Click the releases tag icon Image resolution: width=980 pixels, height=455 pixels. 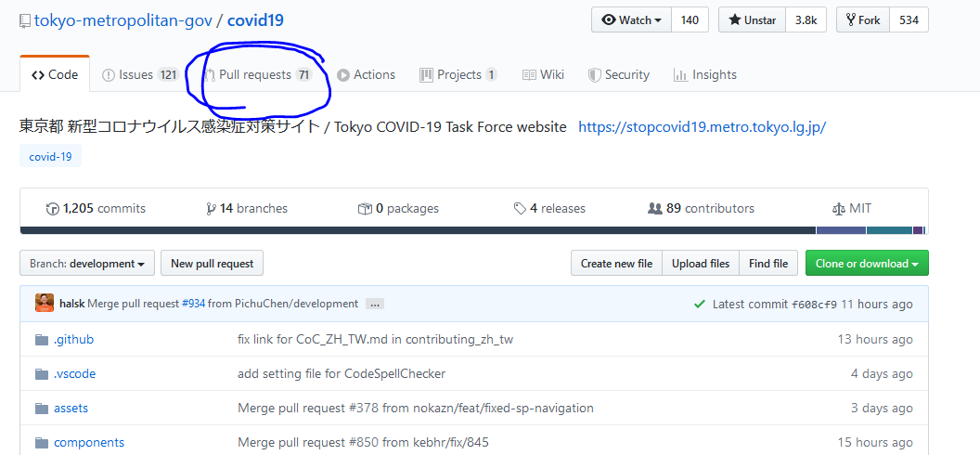pos(520,209)
